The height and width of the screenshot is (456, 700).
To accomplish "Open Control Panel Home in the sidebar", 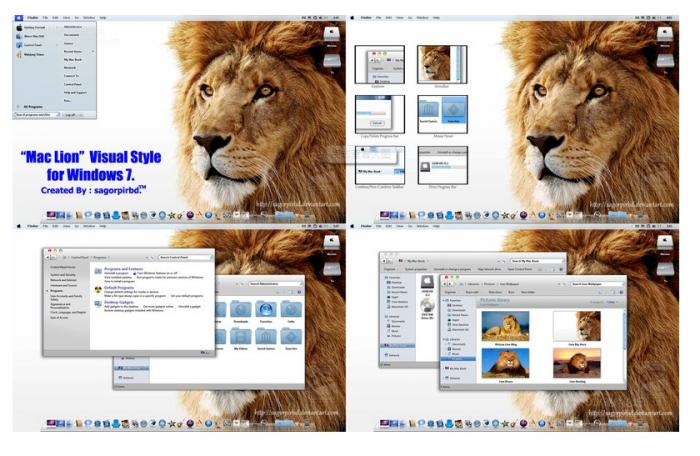I will [63, 267].
